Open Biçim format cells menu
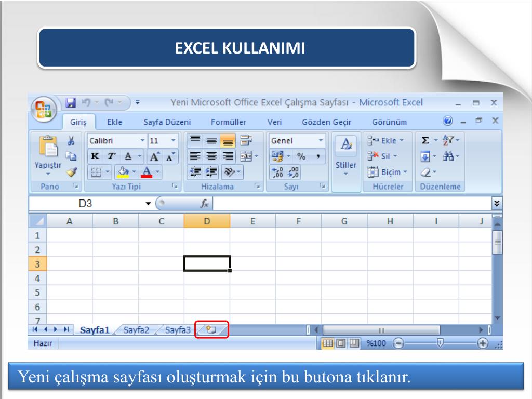The height and width of the screenshot is (399, 532). coord(388,172)
